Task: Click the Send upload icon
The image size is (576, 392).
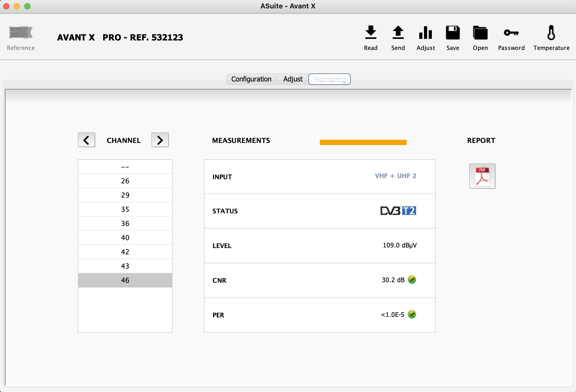Action: tap(398, 33)
